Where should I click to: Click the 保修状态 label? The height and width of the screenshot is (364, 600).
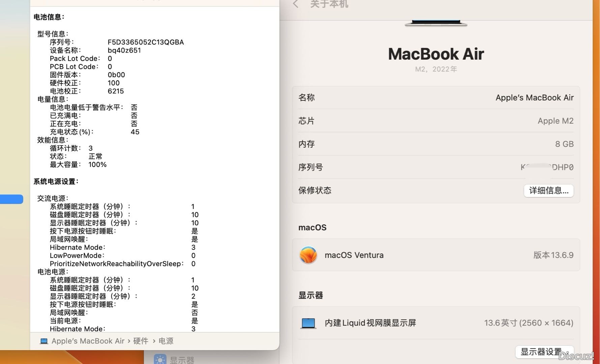[315, 190]
